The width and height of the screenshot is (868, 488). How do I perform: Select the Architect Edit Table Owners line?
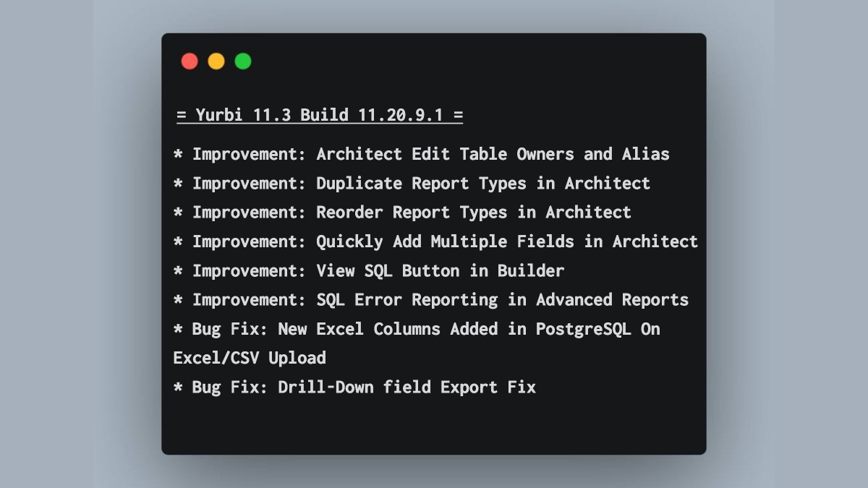click(x=422, y=154)
